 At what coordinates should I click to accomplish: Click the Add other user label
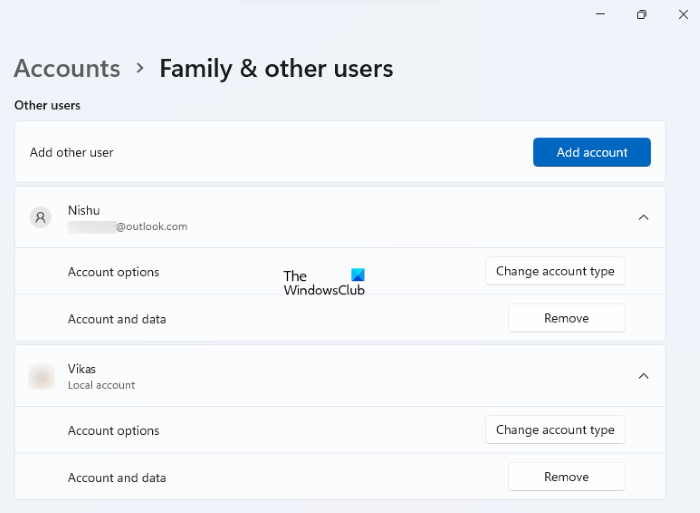coord(72,152)
